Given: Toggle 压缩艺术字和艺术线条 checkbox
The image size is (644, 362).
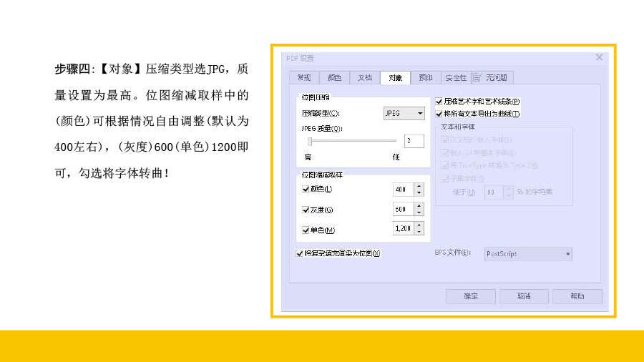Looking at the screenshot, I should (x=439, y=102).
